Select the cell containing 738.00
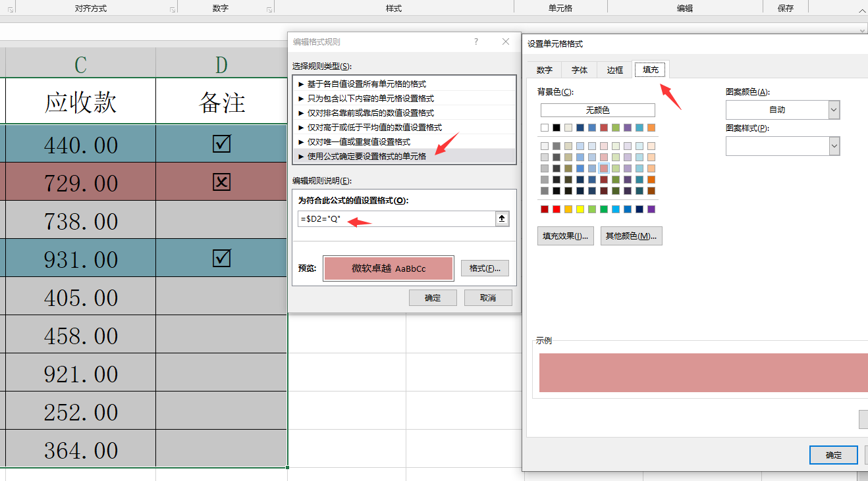 point(81,220)
